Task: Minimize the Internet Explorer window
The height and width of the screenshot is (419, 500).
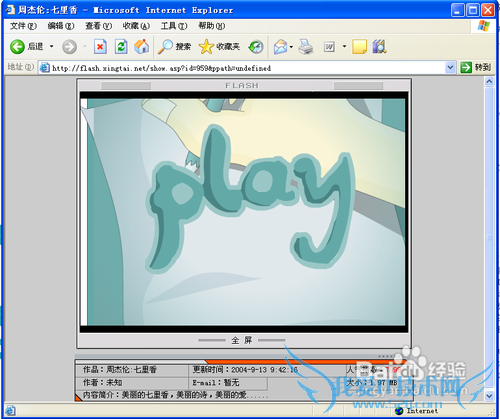Action: click(458, 10)
